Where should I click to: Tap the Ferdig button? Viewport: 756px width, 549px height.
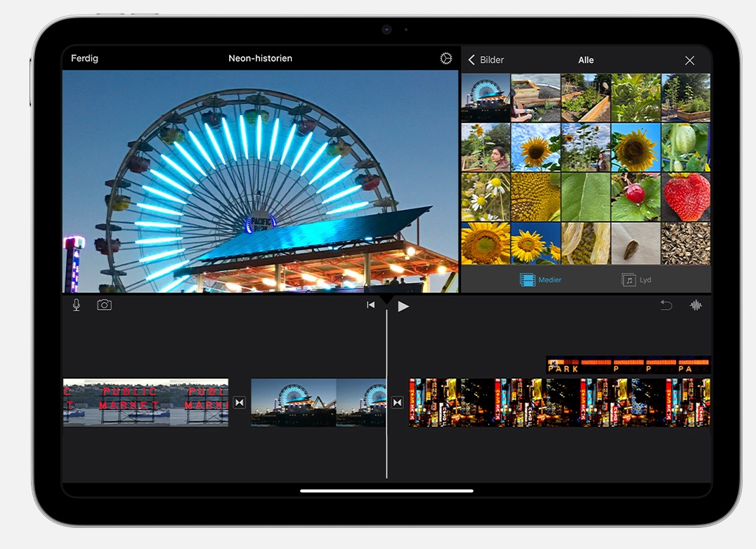(x=84, y=58)
